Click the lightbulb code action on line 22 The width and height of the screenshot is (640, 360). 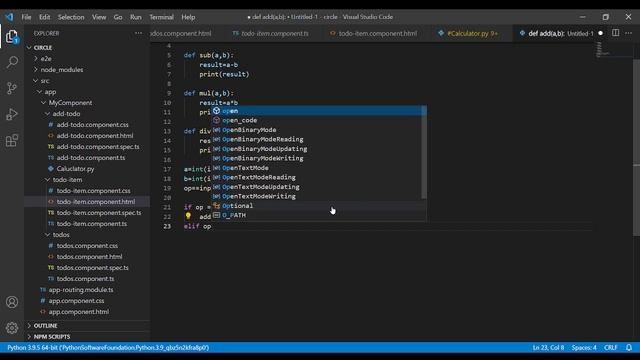(188, 216)
